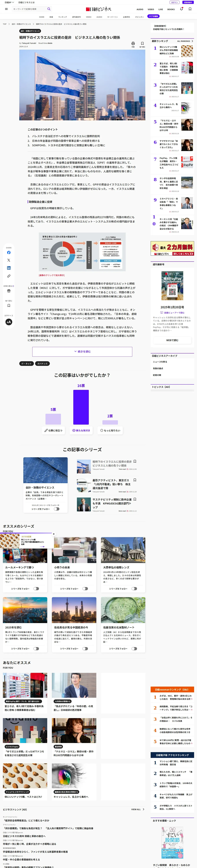Expand the 日経BP dropdown

click(9, 2)
